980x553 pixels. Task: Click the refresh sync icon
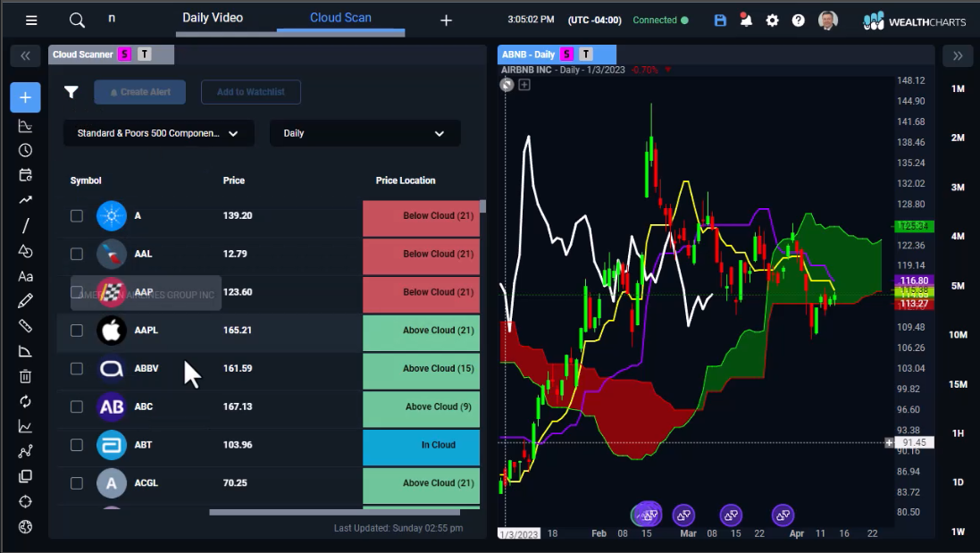tap(25, 401)
